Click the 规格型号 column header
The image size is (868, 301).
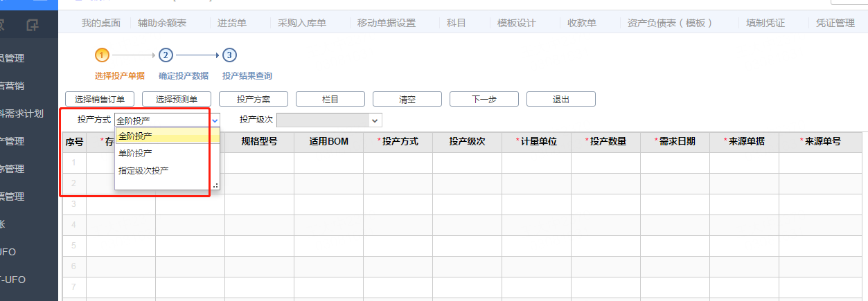point(259,142)
